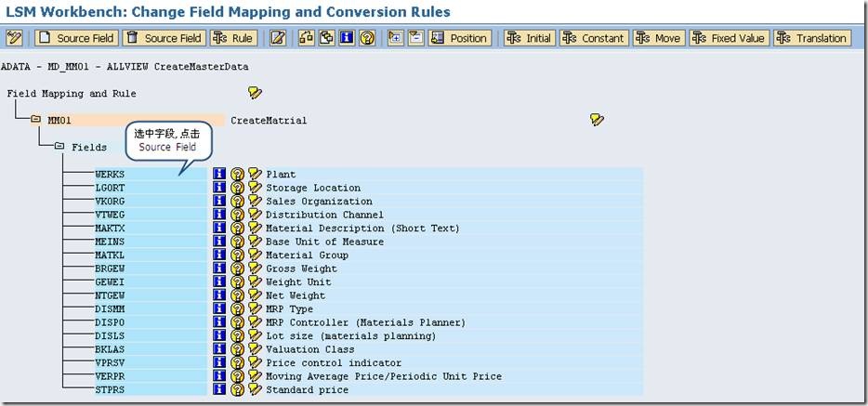The height and width of the screenshot is (406, 868).
Task: Click the Position toolbar button
Action: [x=460, y=38]
